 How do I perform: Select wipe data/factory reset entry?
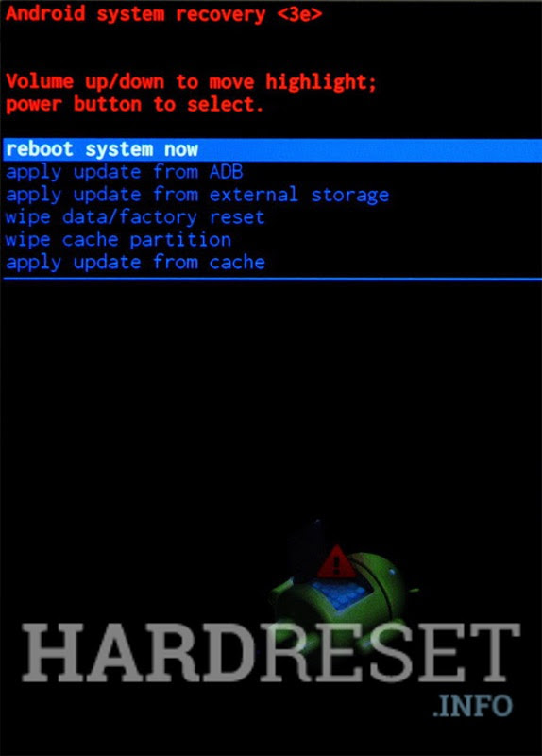pyautogui.click(x=135, y=218)
